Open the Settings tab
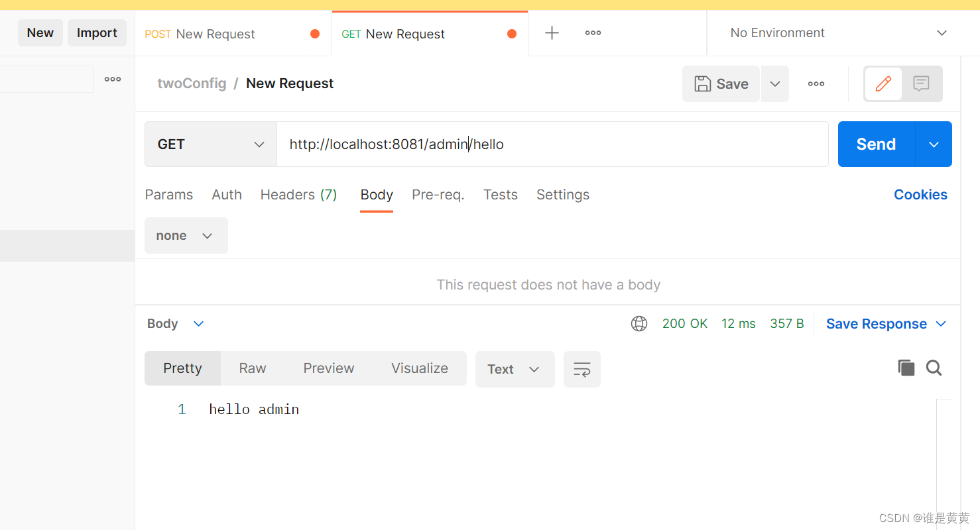 (x=563, y=195)
